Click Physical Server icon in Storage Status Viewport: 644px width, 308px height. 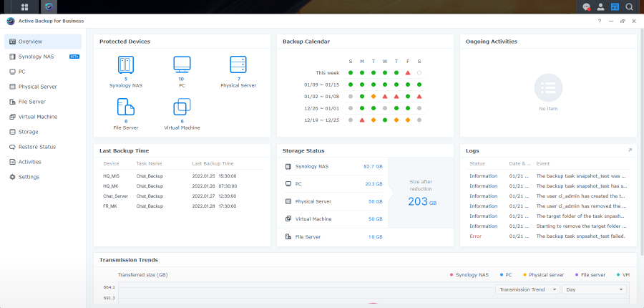pos(288,201)
